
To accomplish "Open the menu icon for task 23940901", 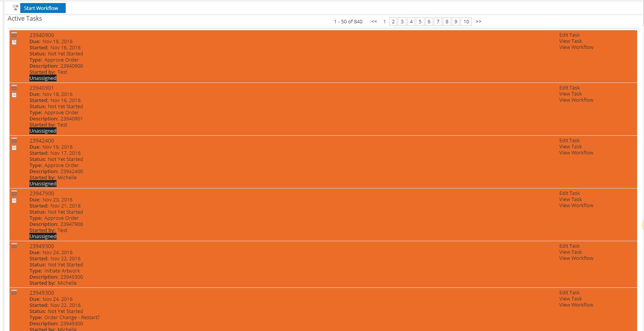I will point(14,88).
